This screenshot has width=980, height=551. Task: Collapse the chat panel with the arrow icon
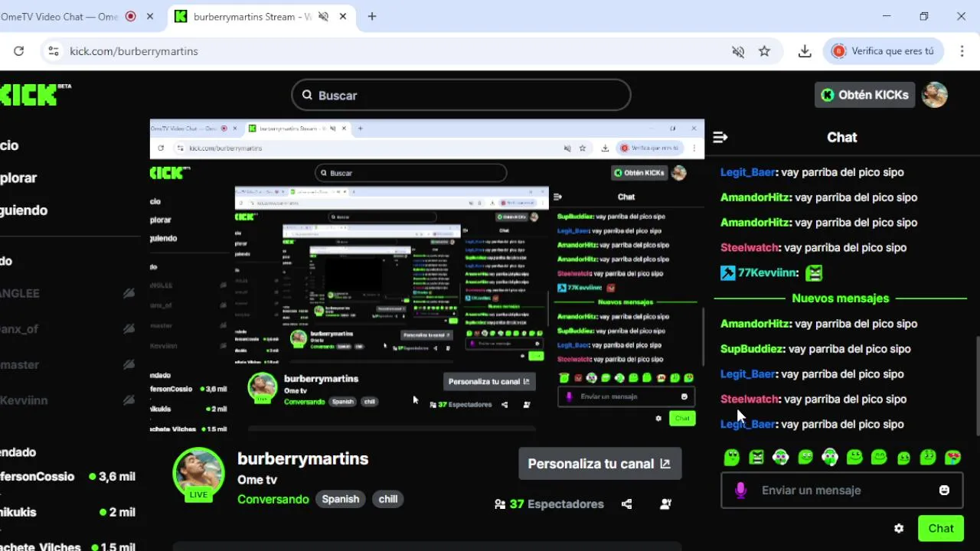point(720,137)
